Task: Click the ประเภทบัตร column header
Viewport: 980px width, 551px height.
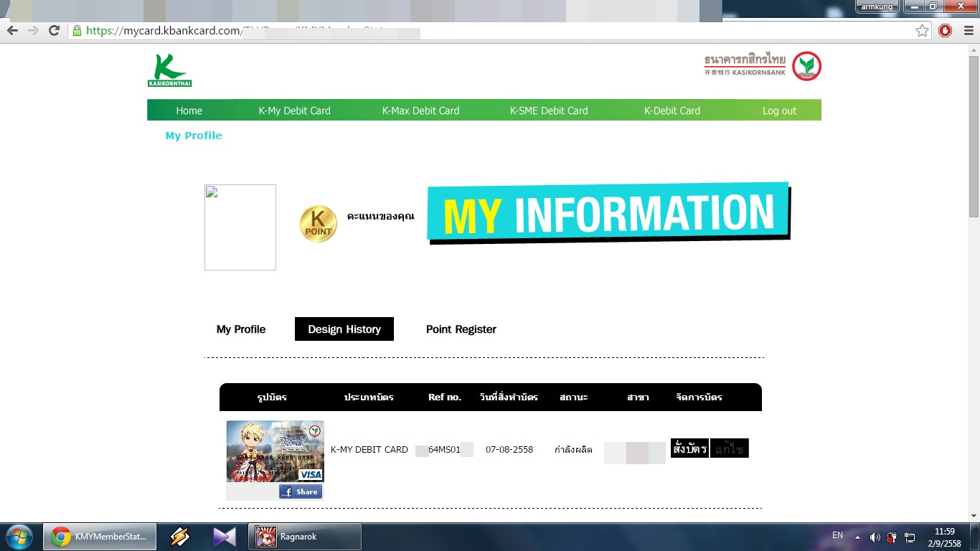Action: pyautogui.click(x=369, y=397)
